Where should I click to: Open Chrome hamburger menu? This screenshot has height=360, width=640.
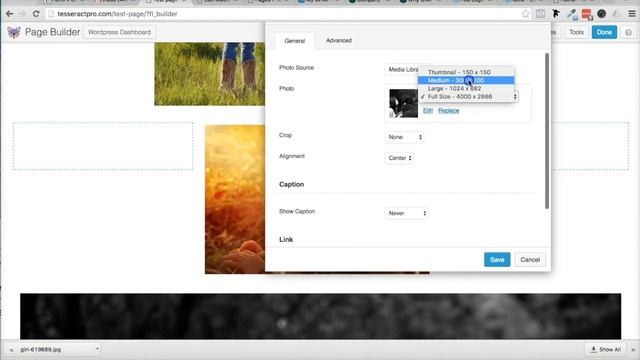632,14
